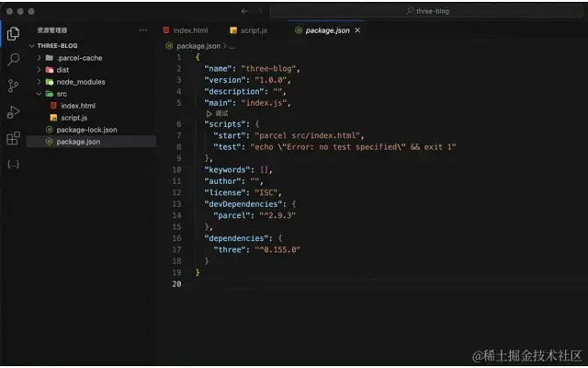Click the "keywords" key on line 10
This screenshot has width=588, height=368.
[227, 169]
